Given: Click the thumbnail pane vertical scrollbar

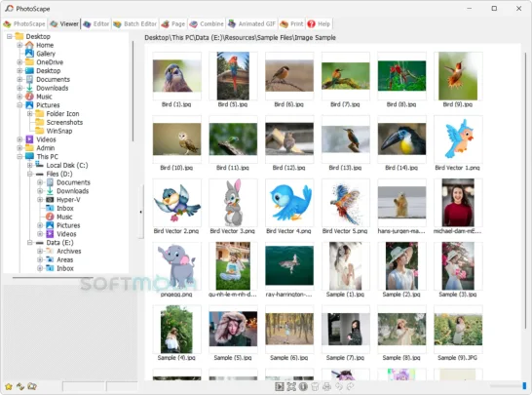Looking at the screenshot, I should click(525, 190).
